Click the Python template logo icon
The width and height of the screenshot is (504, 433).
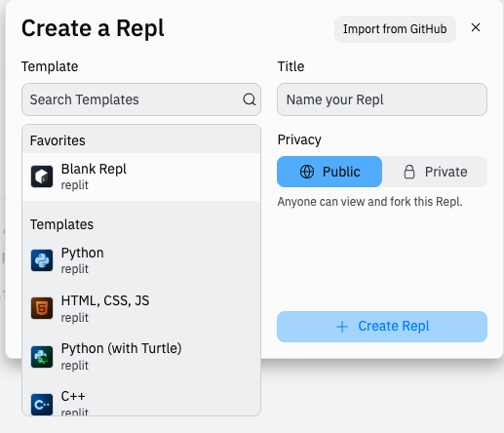42,260
